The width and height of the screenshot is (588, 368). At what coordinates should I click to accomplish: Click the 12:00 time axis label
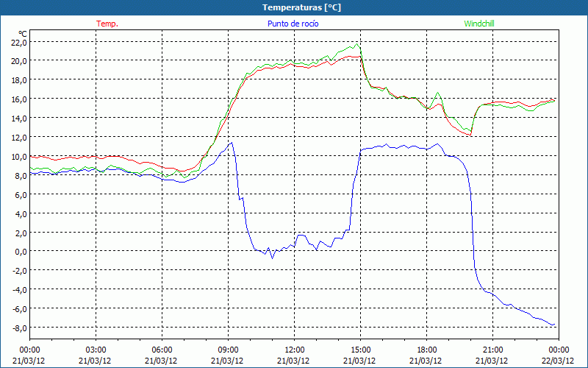click(294, 350)
